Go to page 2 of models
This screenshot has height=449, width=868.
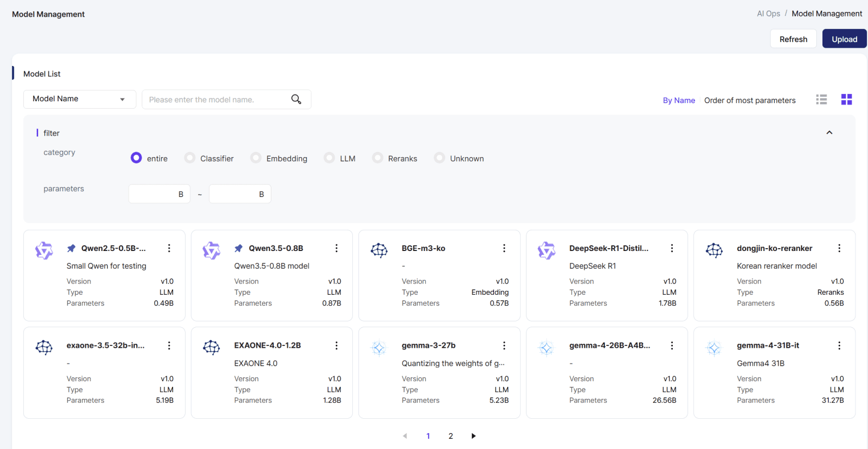coord(450,436)
